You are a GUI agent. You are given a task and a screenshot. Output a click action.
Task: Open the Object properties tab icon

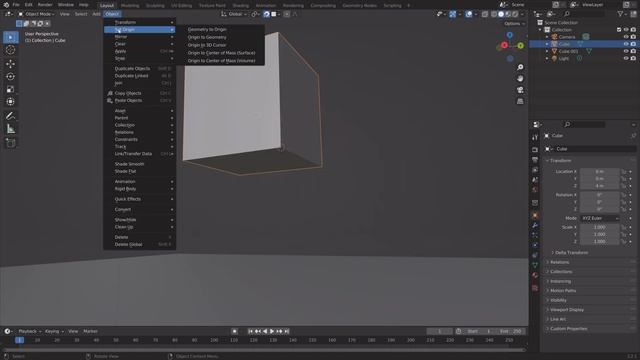coord(535,215)
